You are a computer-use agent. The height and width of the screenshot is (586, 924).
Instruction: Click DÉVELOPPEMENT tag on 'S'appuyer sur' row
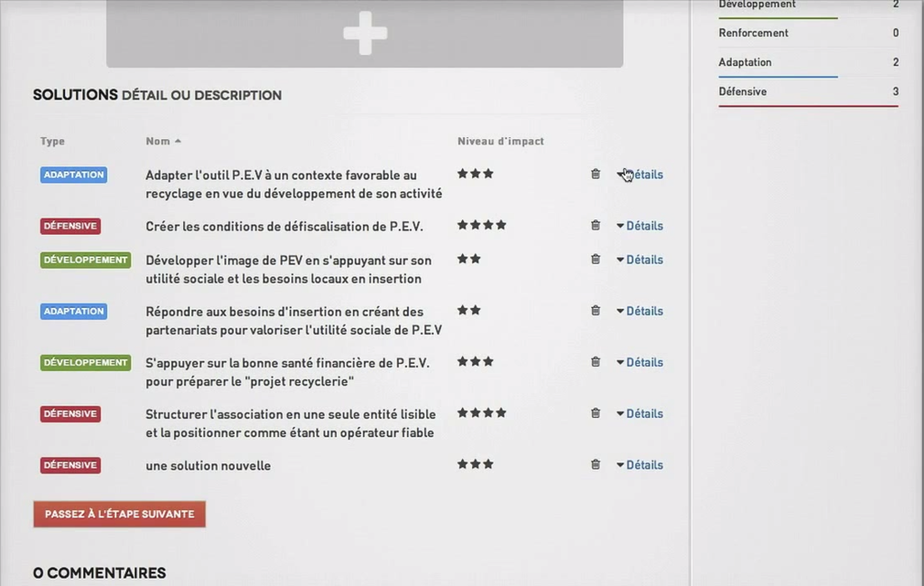tap(86, 363)
